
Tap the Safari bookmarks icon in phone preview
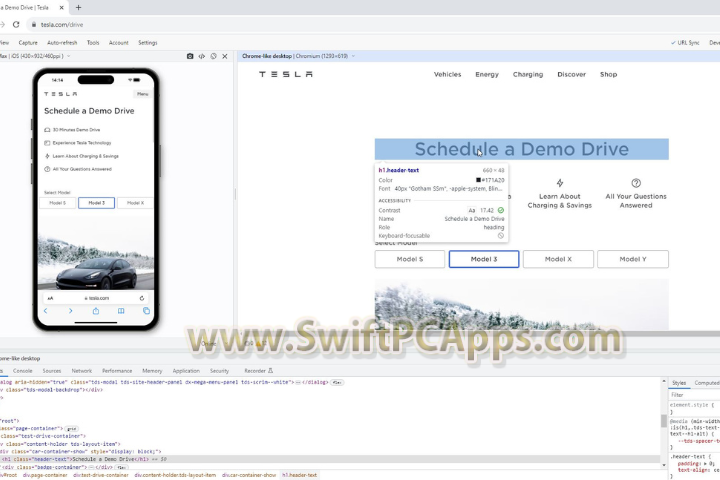click(121, 311)
